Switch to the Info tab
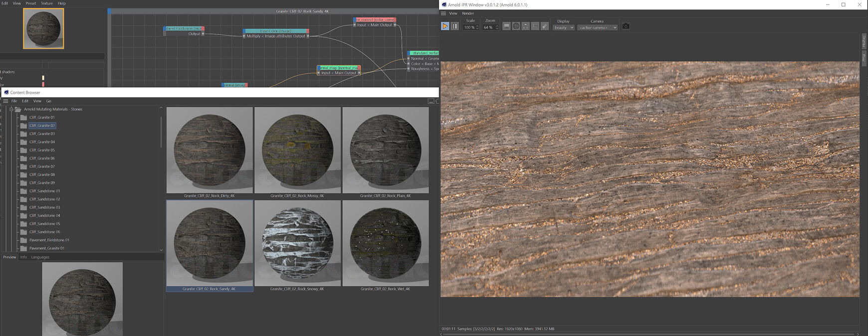Viewport: 868px width, 336px height. click(x=23, y=257)
